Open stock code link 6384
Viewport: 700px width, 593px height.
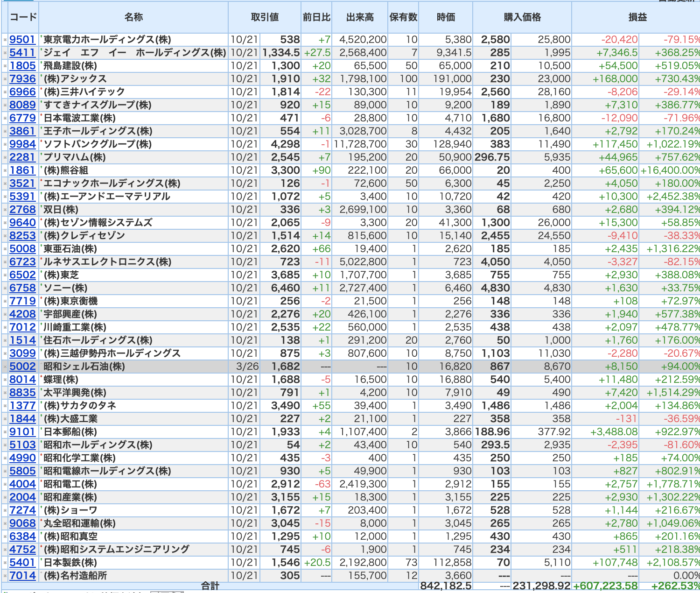[22, 537]
